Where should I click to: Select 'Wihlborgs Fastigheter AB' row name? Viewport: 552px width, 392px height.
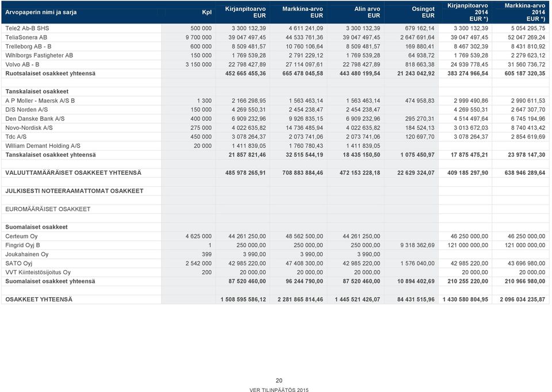pos(39,55)
